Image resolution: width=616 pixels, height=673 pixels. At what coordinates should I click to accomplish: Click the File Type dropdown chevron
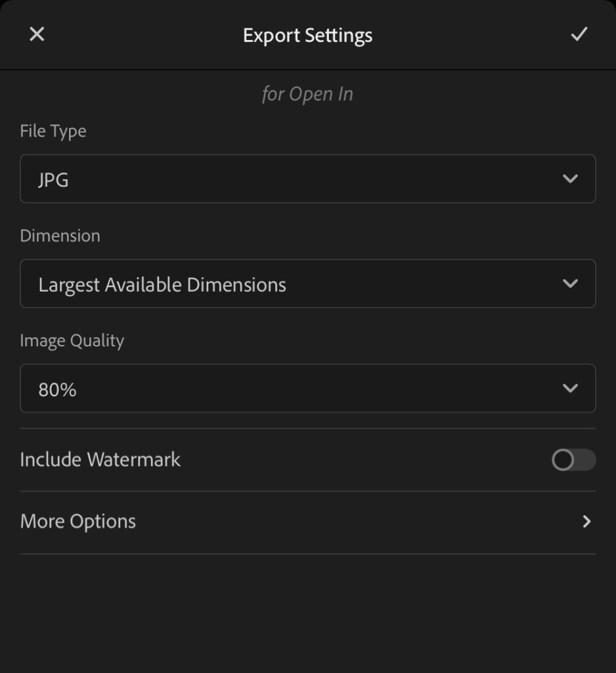pyautogui.click(x=570, y=179)
